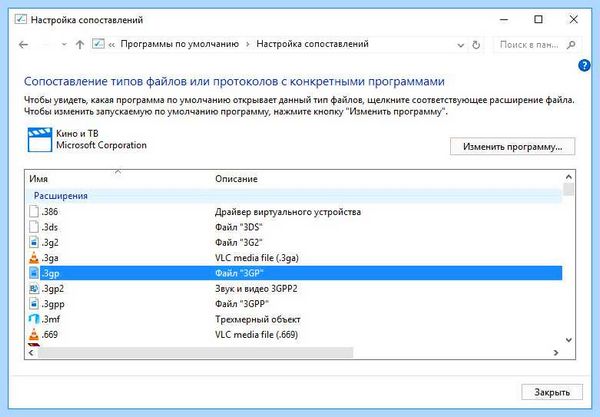600x417 pixels.
Task: Click vertical scrollbar down arrow
Action: coord(569,340)
